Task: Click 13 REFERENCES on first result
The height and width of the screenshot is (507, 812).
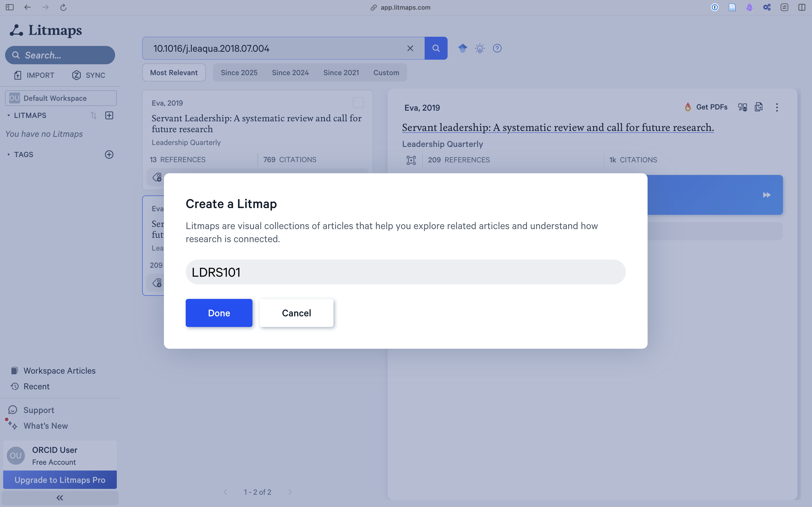Action: [x=177, y=159]
